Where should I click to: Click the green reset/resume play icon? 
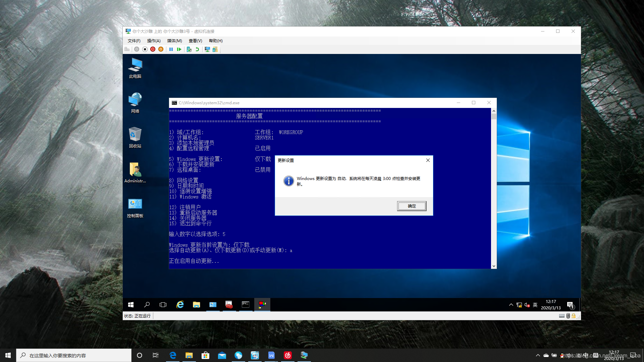(179, 49)
